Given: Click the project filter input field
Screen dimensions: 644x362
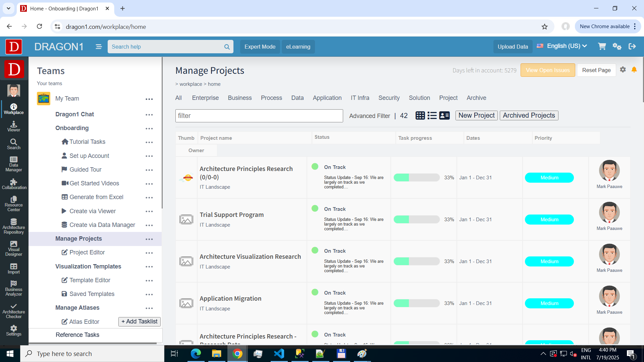Looking at the screenshot, I should coord(259,116).
